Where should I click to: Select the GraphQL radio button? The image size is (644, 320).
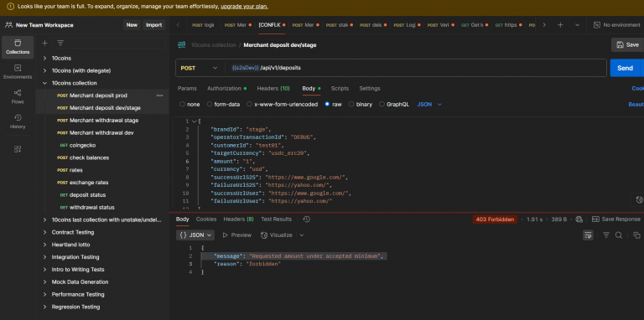pos(382,104)
